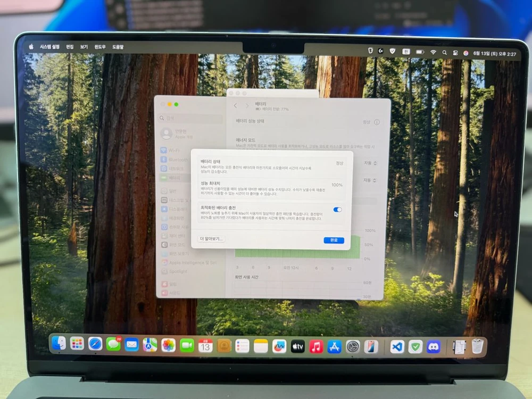Click shield checkmark menu bar icon
The width and height of the screenshot is (532, 399).
[393, 51]
